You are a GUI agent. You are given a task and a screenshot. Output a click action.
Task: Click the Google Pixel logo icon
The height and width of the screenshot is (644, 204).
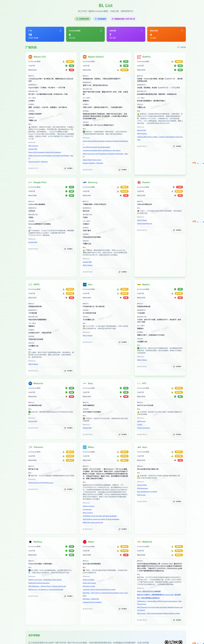30,182
